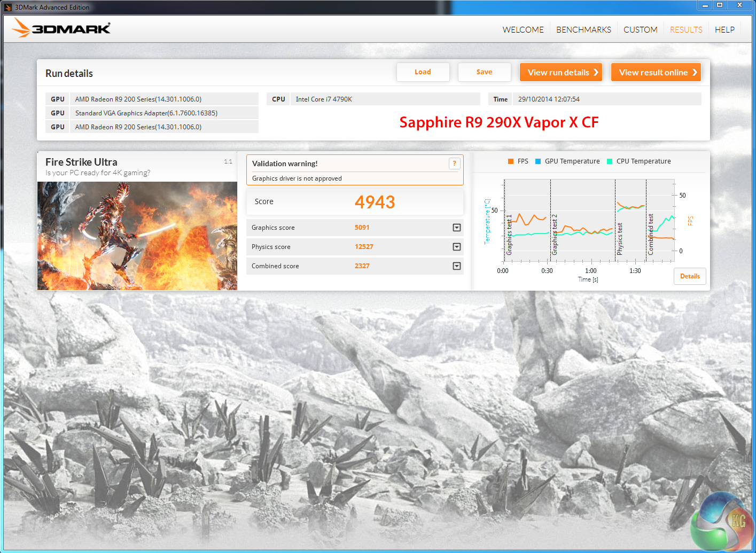This screenshot has width=756, height=553.
Task: Click the 'Is your PC ready for 4K gaming?' subtitle
Action: [x=98, y=173]
